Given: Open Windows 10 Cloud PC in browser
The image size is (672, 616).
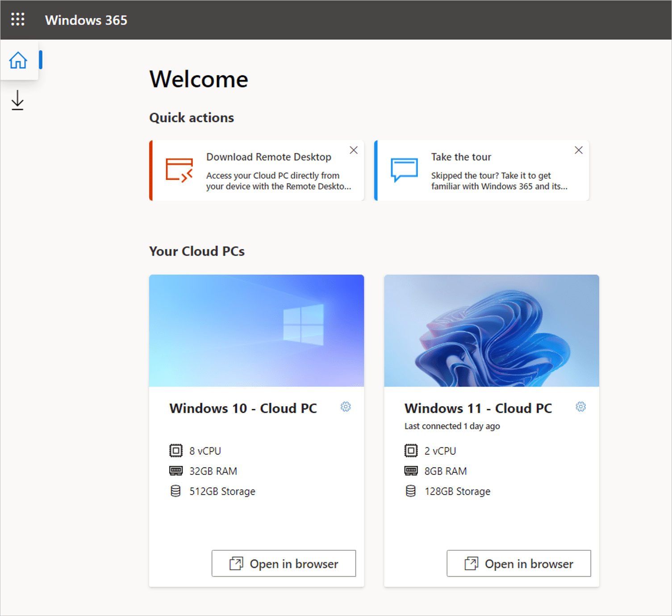Looking at the screenshot, I should click(284, 563).
